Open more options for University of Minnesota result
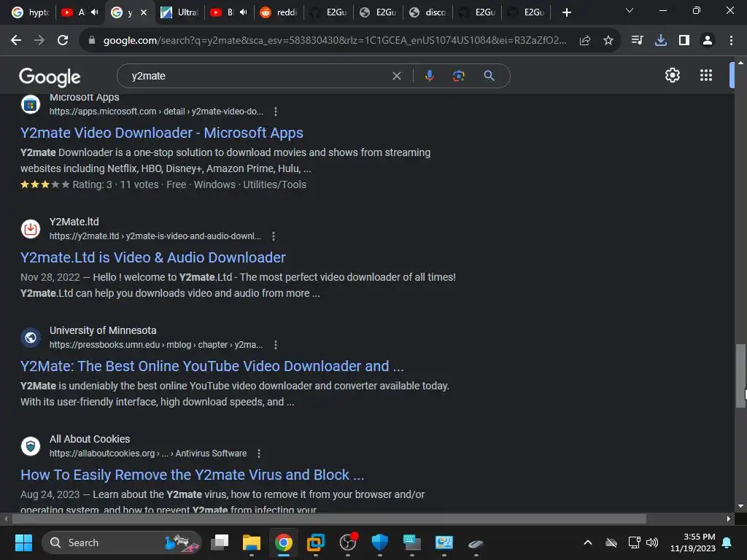The height and width of the screenshot is (560, 747). click(275, 345)
